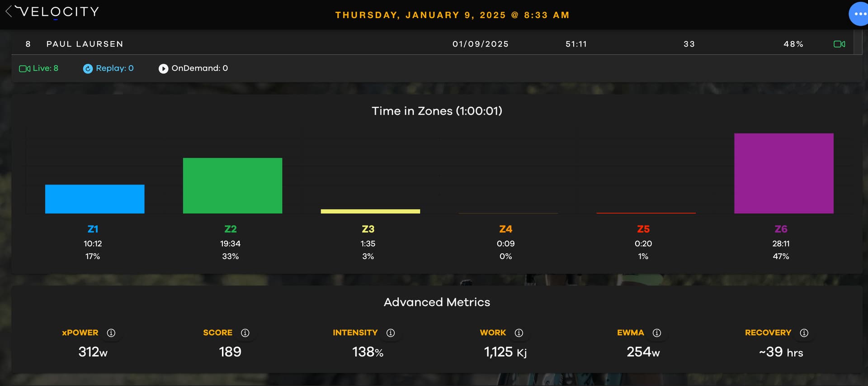868x386 pixels.
Task: Select the Live: 8 filter
Action: point(39,68)
